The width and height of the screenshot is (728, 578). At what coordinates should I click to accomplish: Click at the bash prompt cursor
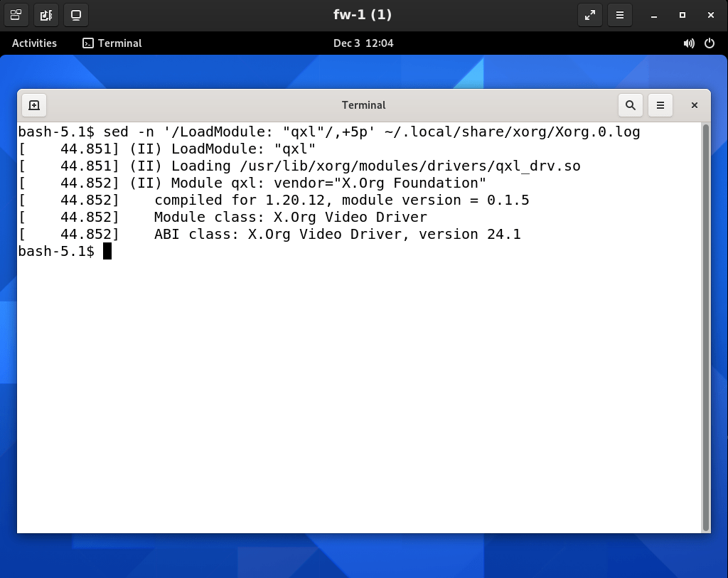pyautogui.click(x=107, y=252)
